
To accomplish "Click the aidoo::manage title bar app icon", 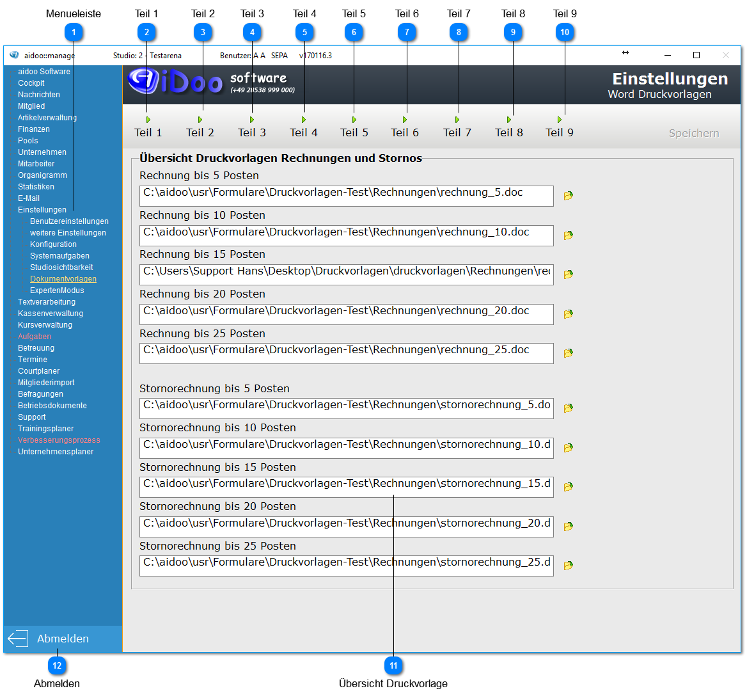I will [14, 55].
